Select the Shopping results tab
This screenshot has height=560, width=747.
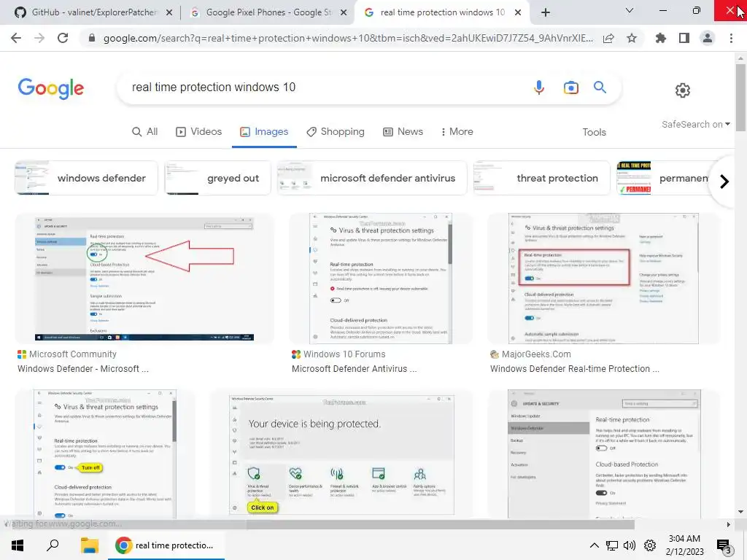[x=336, y=131]
